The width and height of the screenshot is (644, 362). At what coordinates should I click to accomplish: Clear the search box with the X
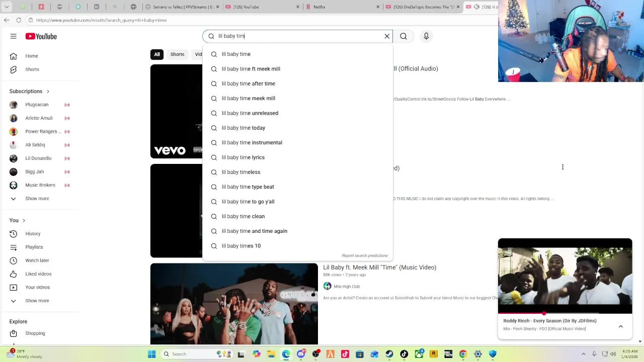click(387, 36)
